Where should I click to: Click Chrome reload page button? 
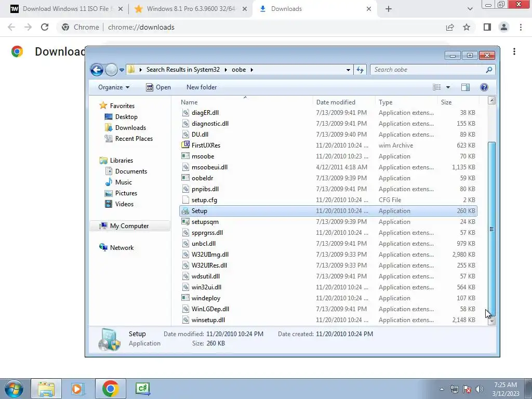click(45, 27)
